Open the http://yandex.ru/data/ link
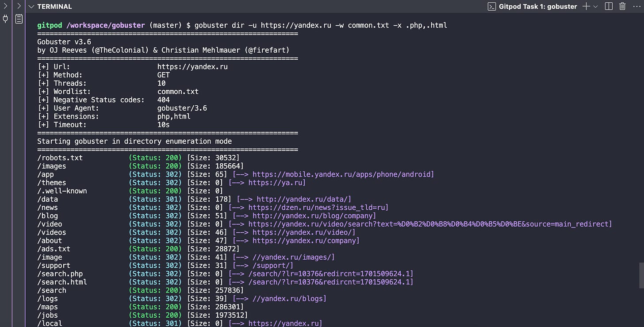 (x=302, y=199)
